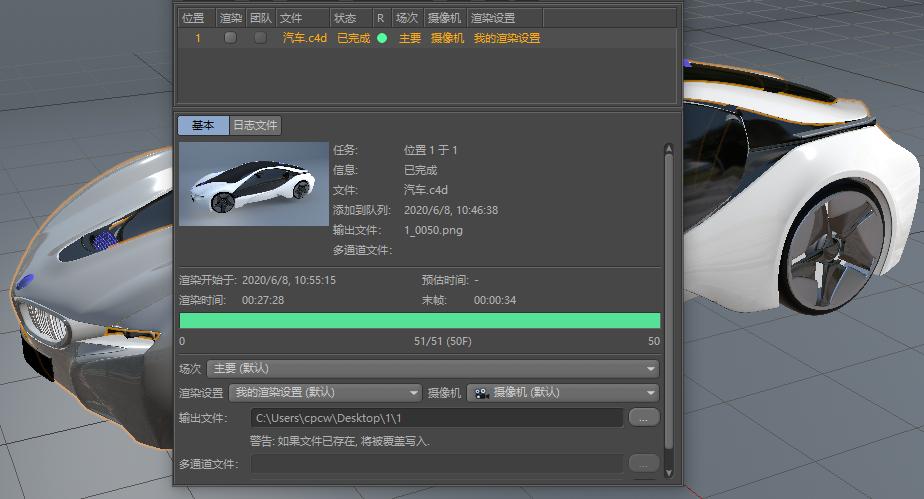Switch to the 基本 tab
Image resolution: width=924 pixels, height=499 pixels.
click(x=203, y=125)
